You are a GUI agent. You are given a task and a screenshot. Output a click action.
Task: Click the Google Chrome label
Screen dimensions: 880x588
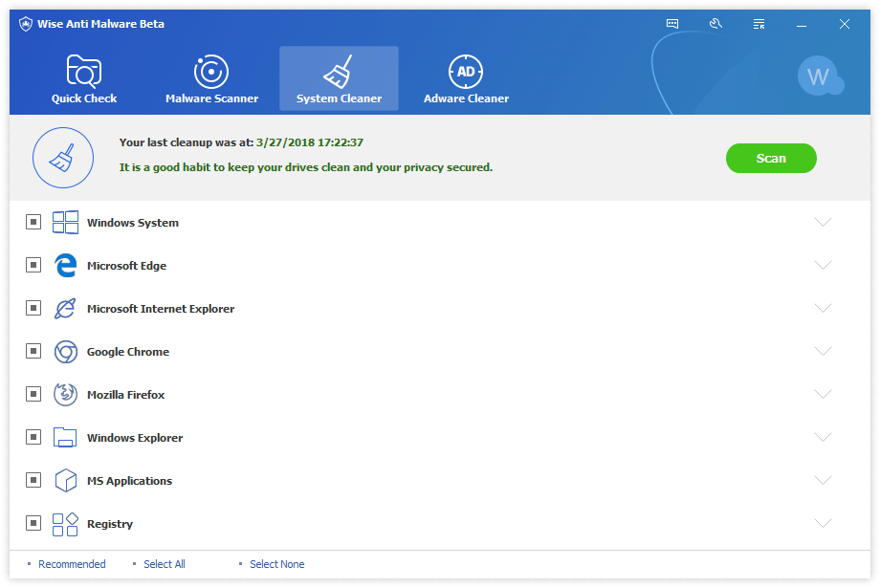(x=128, y=352)
